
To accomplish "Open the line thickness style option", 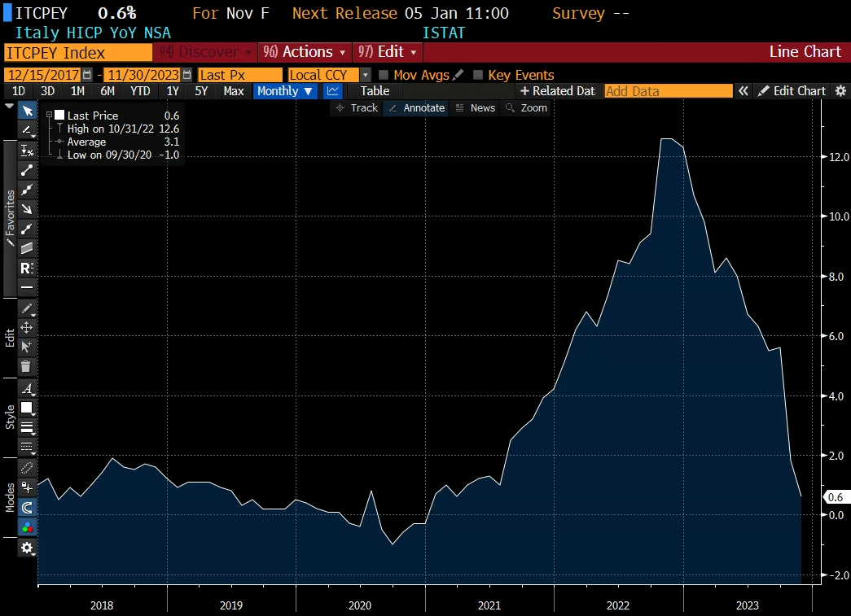I will [27, 426].
